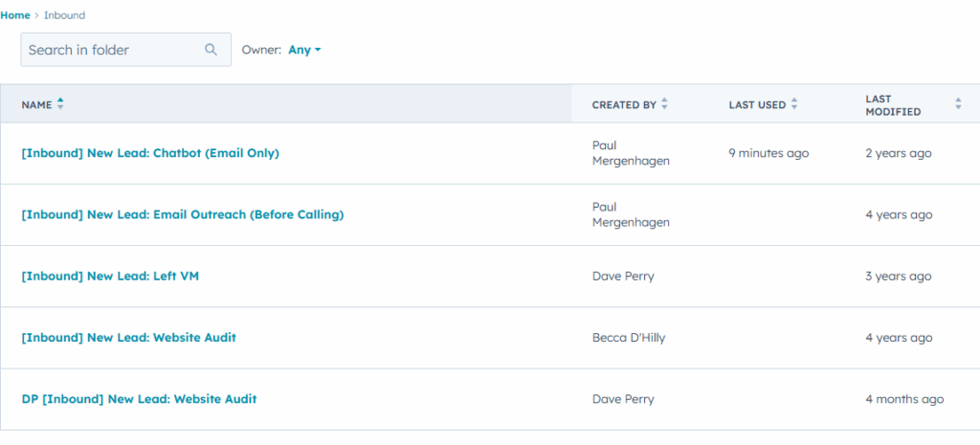Sort by Created By column header

click(x=624, y=104)
